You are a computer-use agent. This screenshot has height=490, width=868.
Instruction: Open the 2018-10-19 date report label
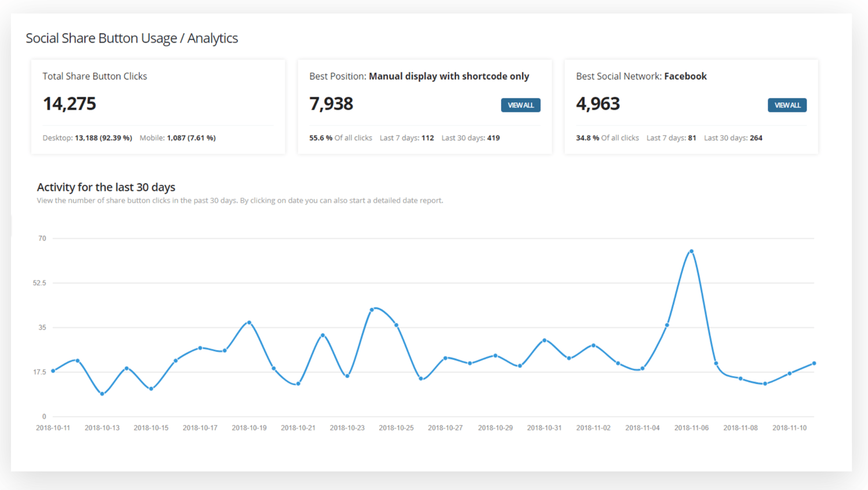tap(249, 428)
